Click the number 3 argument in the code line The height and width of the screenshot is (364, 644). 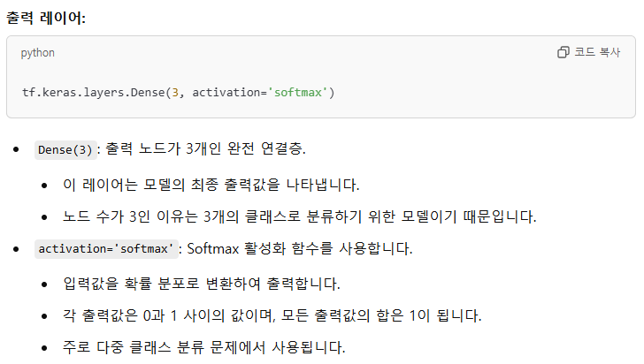coord(175,93)
